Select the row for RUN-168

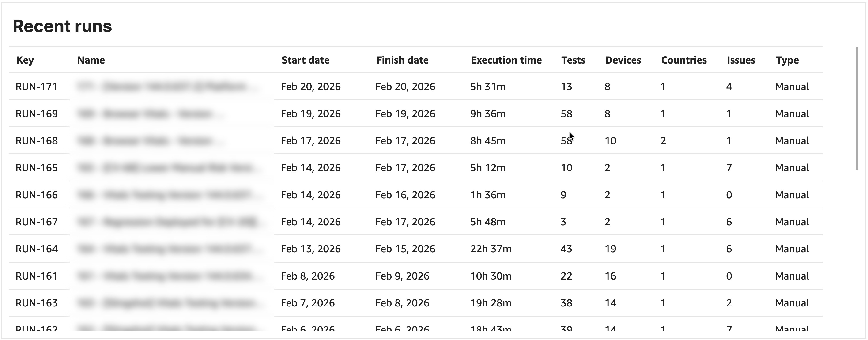coord(36,140)
